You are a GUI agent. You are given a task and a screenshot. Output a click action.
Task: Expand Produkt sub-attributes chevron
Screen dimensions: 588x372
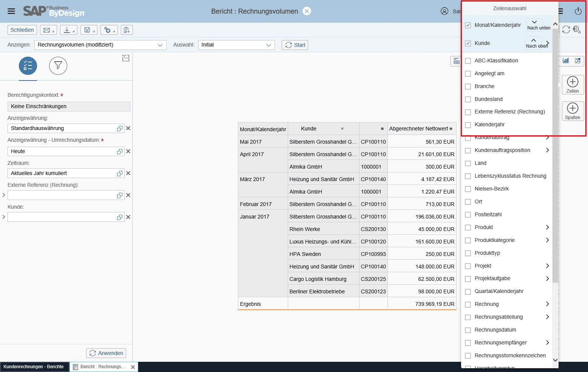click(x=548, y=227)
